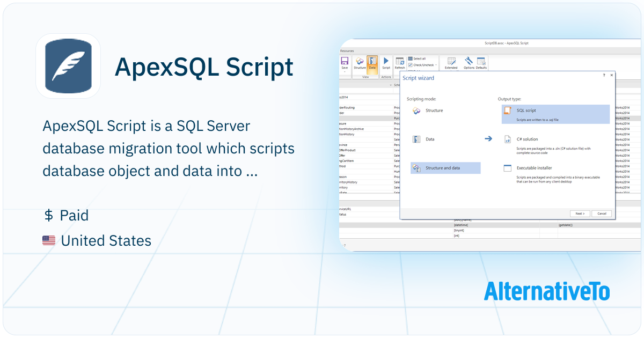The image size is (644, 338).
Task: Click the ApexSQL Script title text
Action: 204,67
